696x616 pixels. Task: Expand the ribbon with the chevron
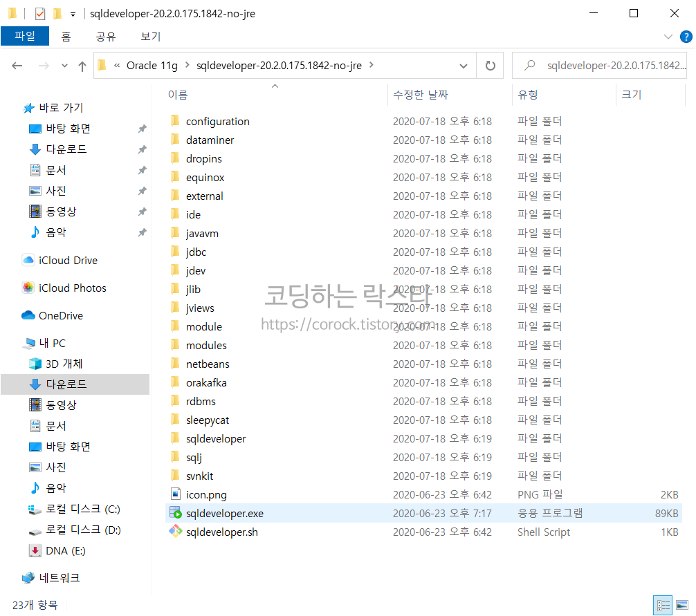click(668, 37)
